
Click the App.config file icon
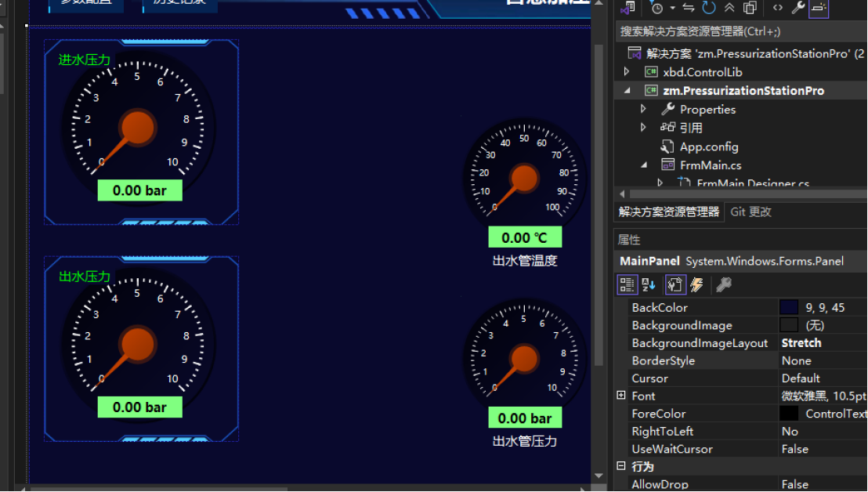(667, 147)
